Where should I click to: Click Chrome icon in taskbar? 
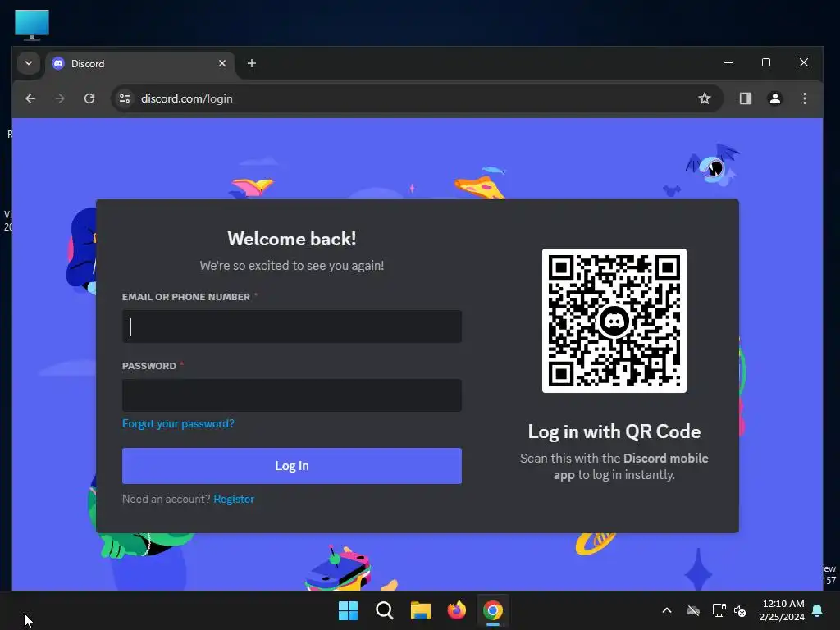pos(493,610)
